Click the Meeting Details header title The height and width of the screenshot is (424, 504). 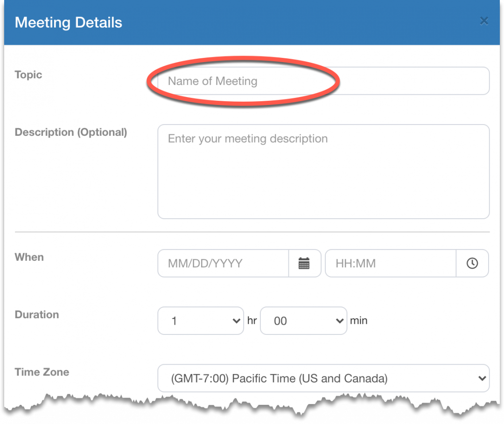click(x=69, y=22)
